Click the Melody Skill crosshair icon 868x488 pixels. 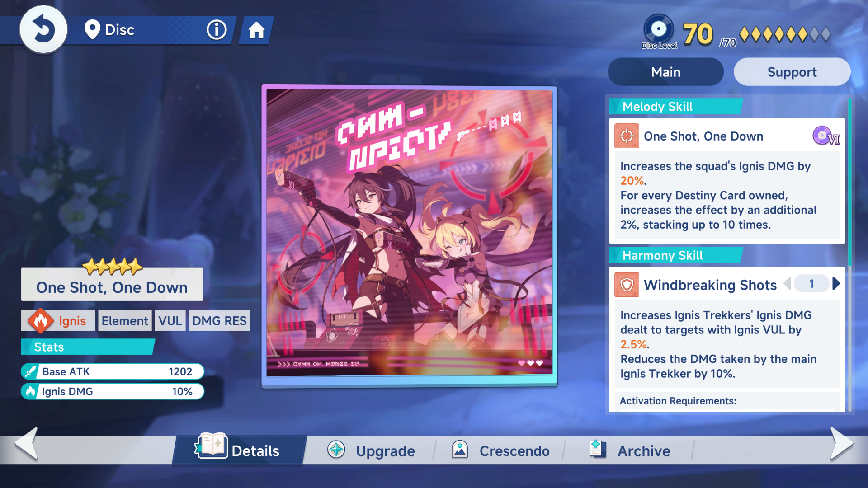coord(627,136)
